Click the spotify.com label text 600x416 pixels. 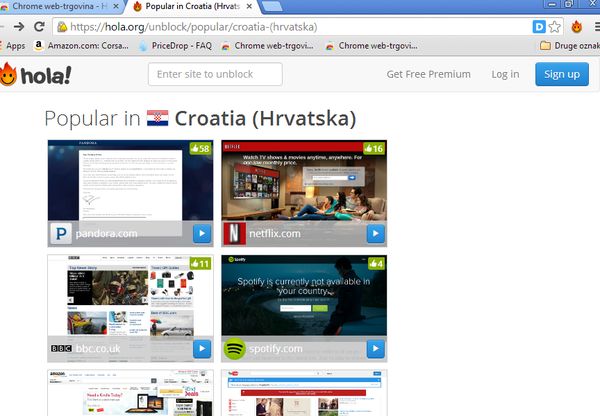(276, 349)
